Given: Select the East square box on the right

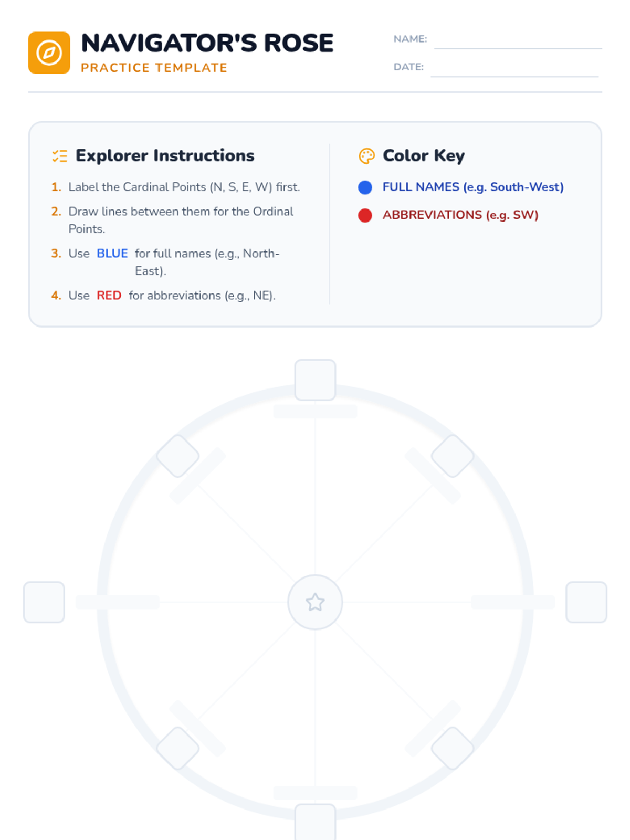Looking at the screenshot, I should (586, 602).
